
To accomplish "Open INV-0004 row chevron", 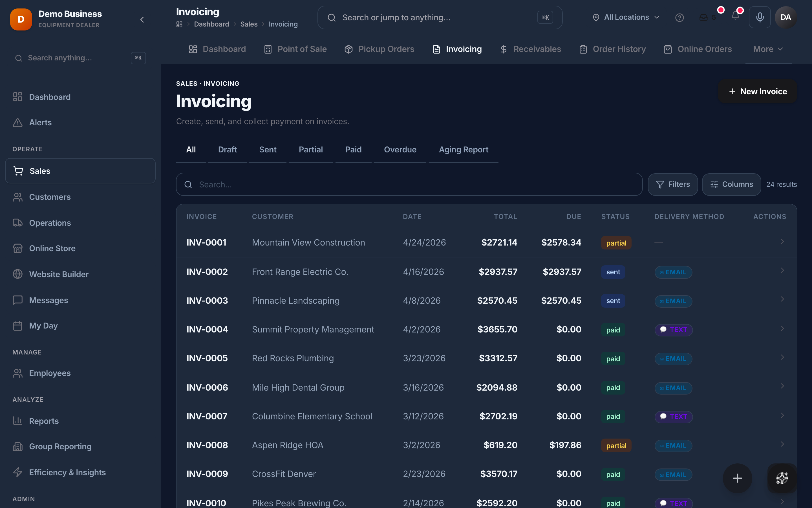I will coord(782,329).
